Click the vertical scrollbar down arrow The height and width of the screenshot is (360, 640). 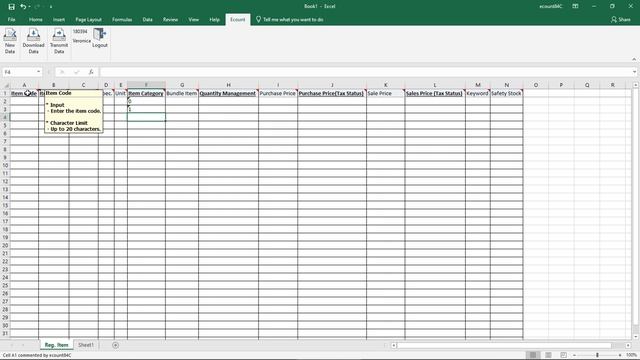pos(636,337)
